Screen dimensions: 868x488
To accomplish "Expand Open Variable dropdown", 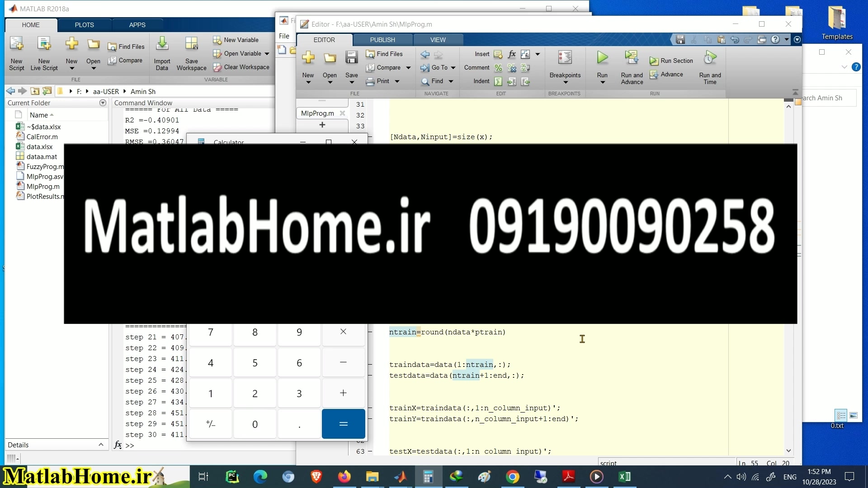I will coord(267,54).
